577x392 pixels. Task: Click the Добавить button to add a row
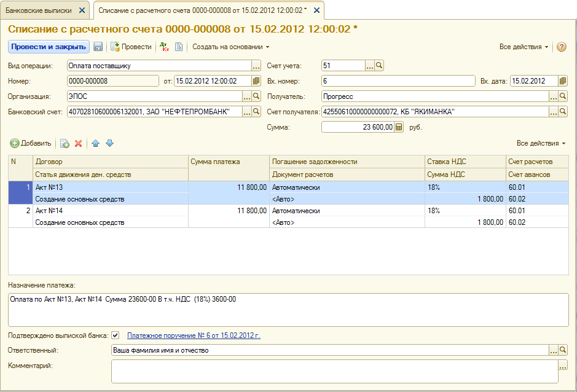point(31,143)
